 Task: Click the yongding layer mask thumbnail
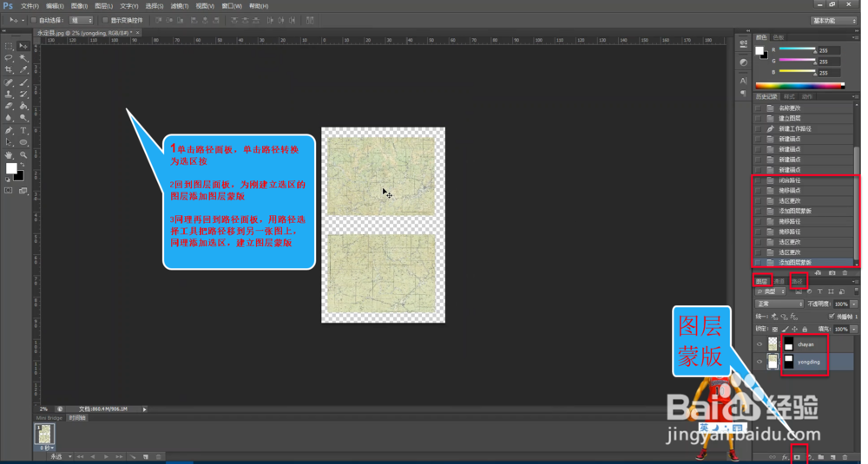tap(788, 362)
